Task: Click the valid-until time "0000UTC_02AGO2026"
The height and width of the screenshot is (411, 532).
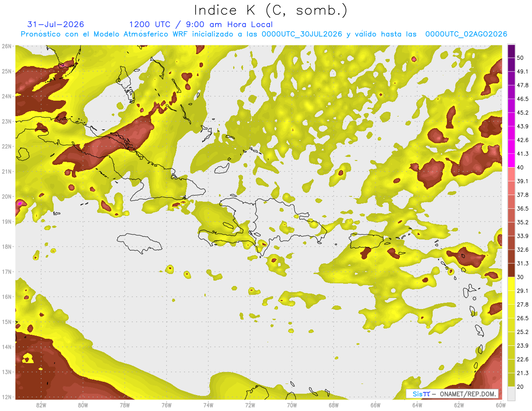Action: 466,34
